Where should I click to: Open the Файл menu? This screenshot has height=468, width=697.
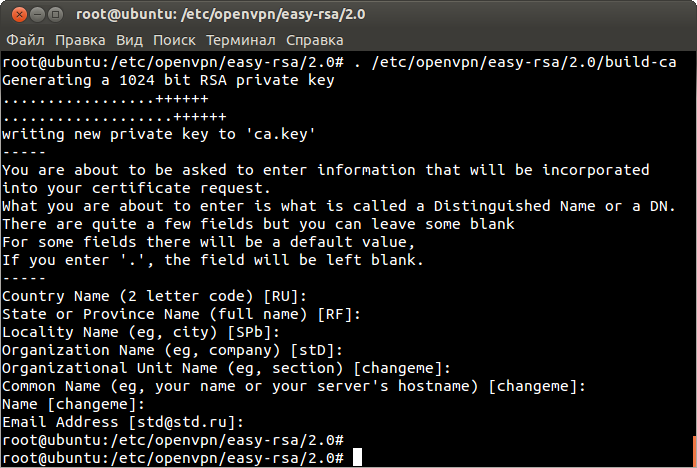pos(25,40)
